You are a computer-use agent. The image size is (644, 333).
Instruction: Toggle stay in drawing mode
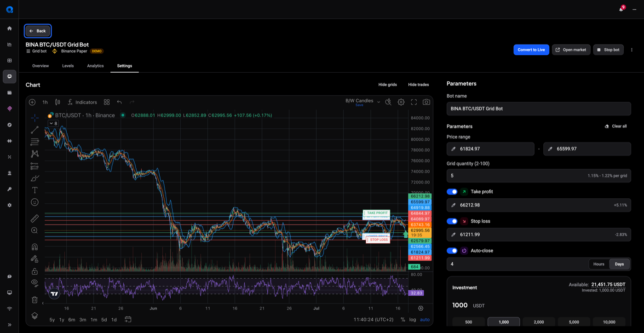pos(34,259)
